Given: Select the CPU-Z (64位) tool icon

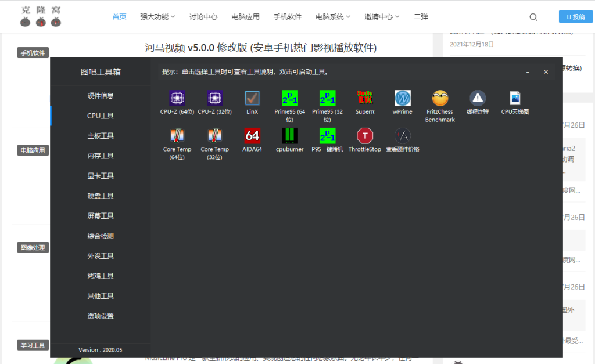Looking at the screenshot, I should pyautogui.click(x=177, y=98).
